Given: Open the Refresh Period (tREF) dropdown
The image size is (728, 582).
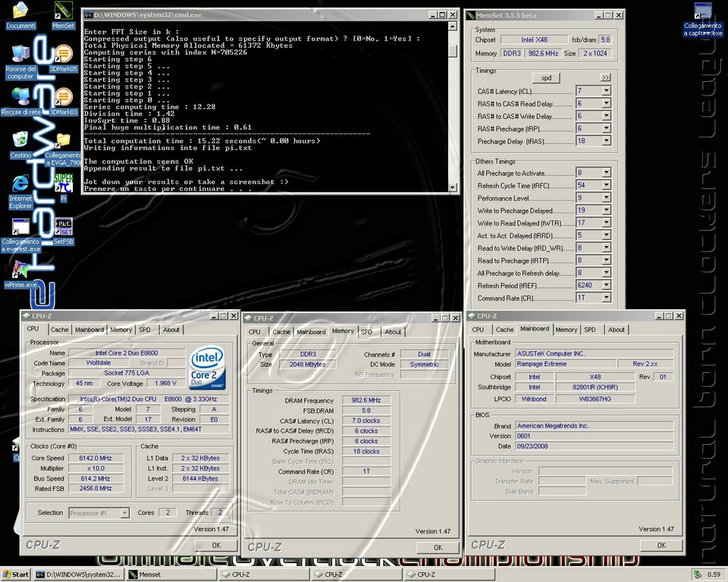Looking at the screenshot, I should click(607, 286).
